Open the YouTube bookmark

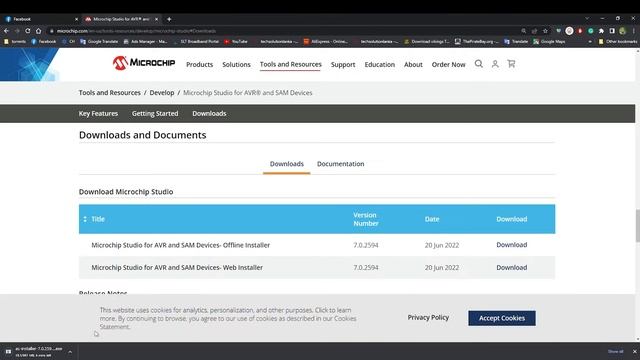236,42
